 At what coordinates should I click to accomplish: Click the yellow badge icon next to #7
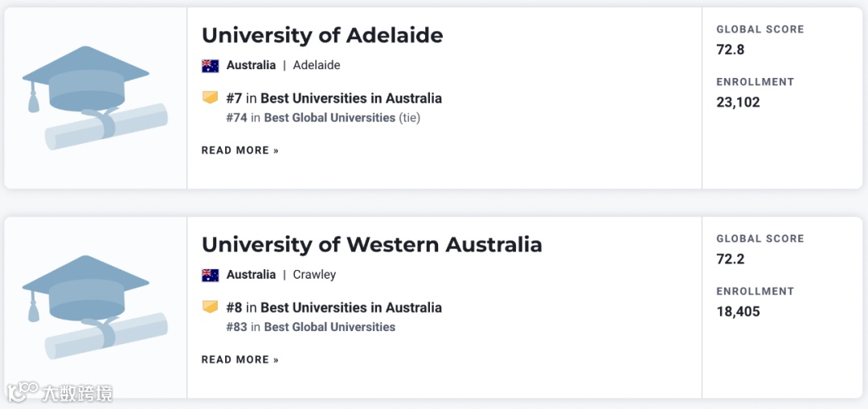coord(210,98)
